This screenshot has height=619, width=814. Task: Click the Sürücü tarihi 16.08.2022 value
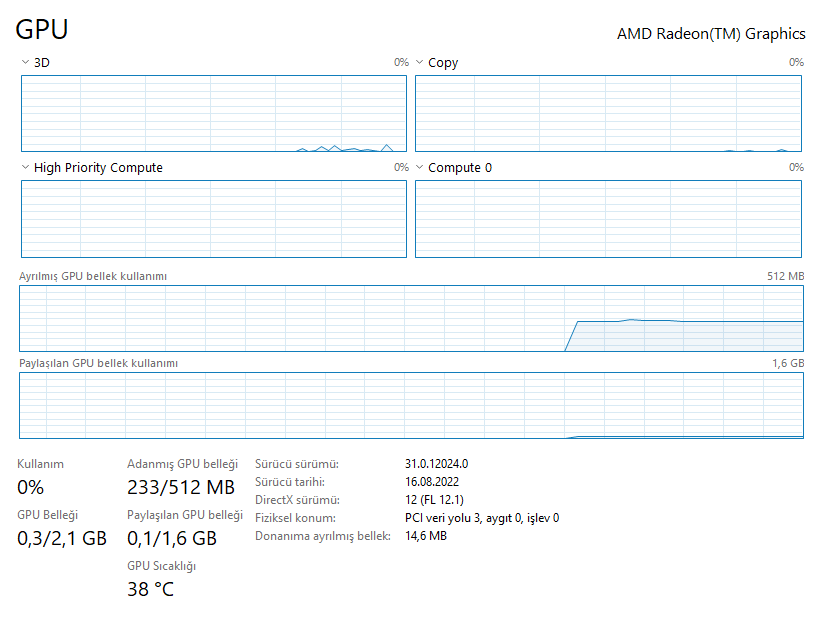click(431, 482)
